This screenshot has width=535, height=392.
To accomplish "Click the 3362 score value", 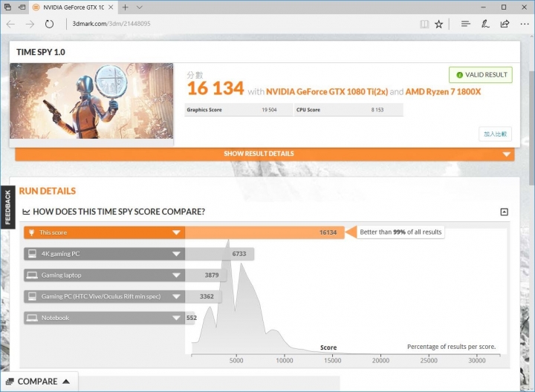I will pyautogui.click(x=207, y=296).
